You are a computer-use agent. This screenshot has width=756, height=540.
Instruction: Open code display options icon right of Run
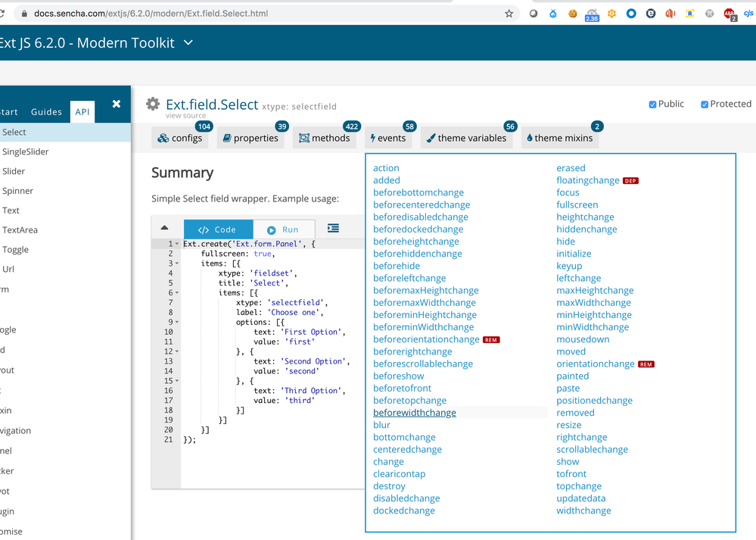[334, 229]
